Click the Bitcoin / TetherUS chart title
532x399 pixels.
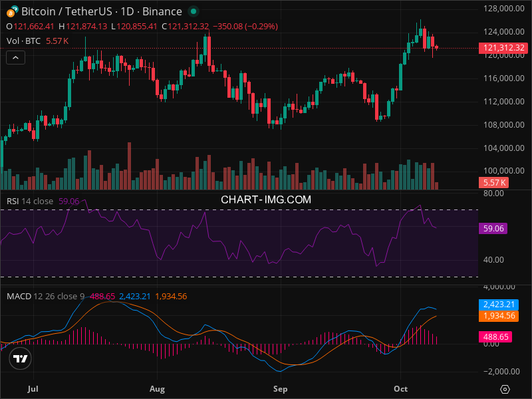(x=101, y=11)
